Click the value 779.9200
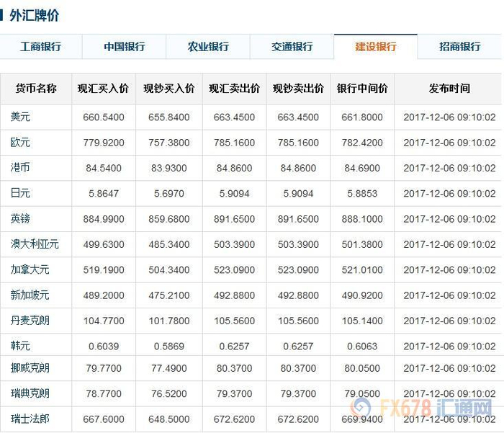 coord(104,143)
